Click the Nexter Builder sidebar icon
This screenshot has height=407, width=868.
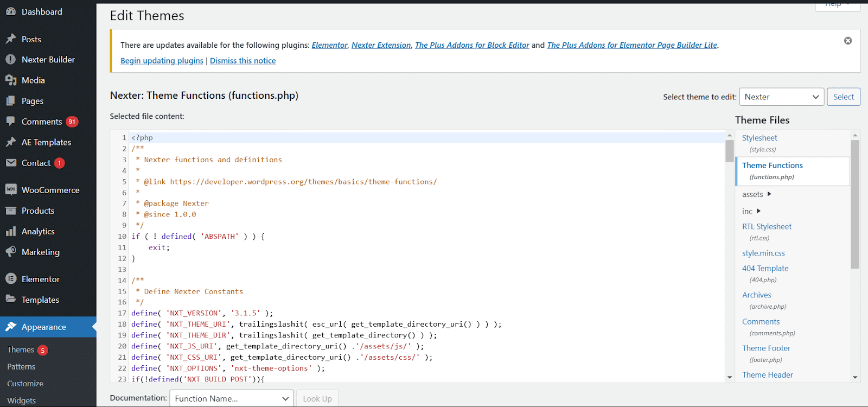11,60
